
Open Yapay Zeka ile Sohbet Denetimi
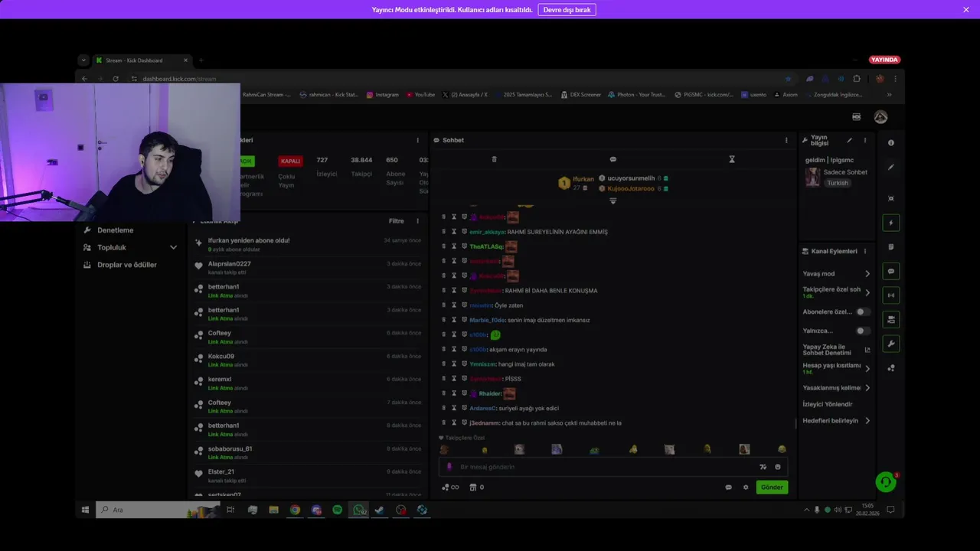tap(836, 349)
